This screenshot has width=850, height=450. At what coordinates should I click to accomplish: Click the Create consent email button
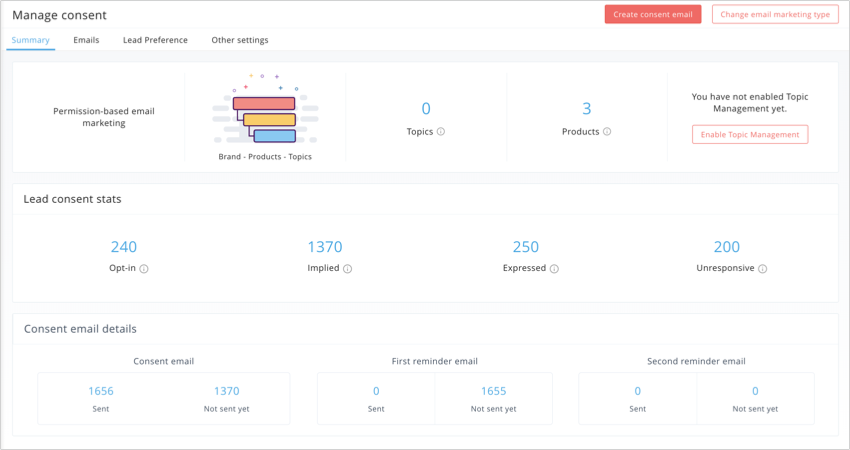click(x=653, y=15)
